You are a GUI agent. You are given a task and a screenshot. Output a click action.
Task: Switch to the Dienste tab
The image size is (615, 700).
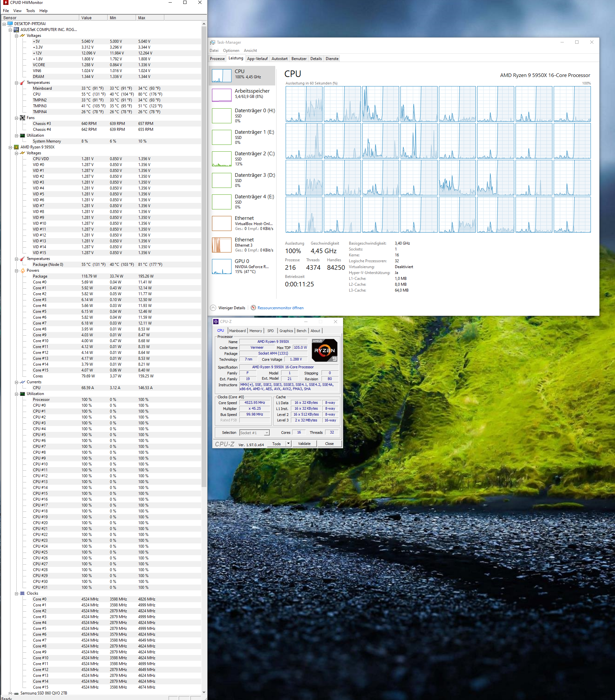tap(332, 59)
